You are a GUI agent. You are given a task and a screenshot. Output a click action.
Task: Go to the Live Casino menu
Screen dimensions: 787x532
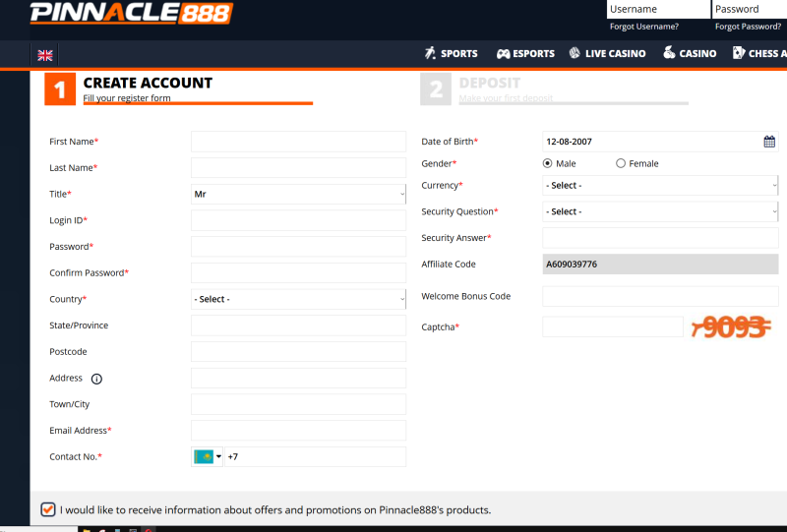point(607,53)
